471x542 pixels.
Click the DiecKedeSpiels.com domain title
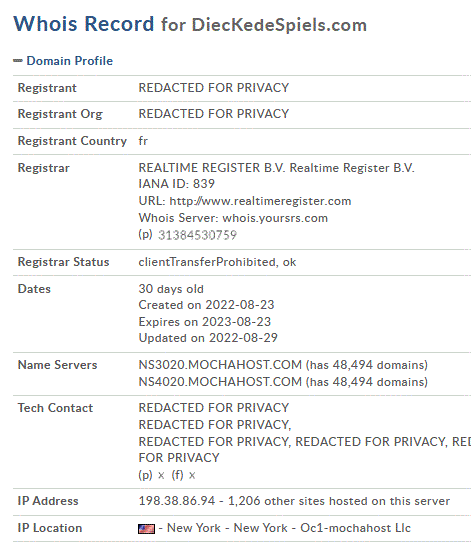tap(279, 25)
